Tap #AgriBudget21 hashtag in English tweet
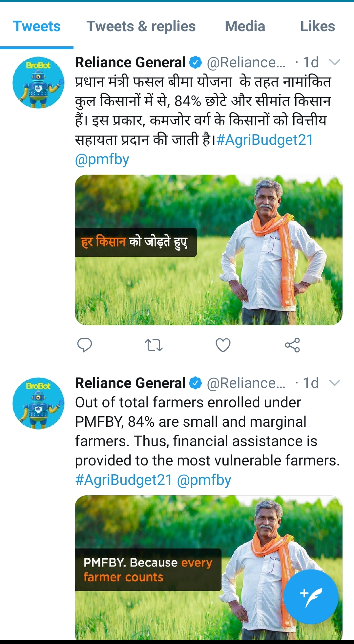354x644 pixels. point(124,480)
